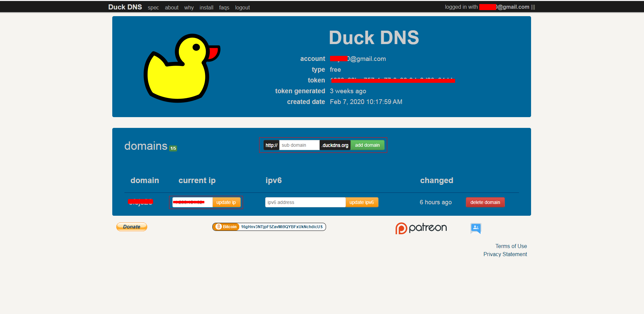The width and height of the screenshot is (644, 314).
Task: Open the Duck DNS home link in navbar
Action: (x=125, y=7)
